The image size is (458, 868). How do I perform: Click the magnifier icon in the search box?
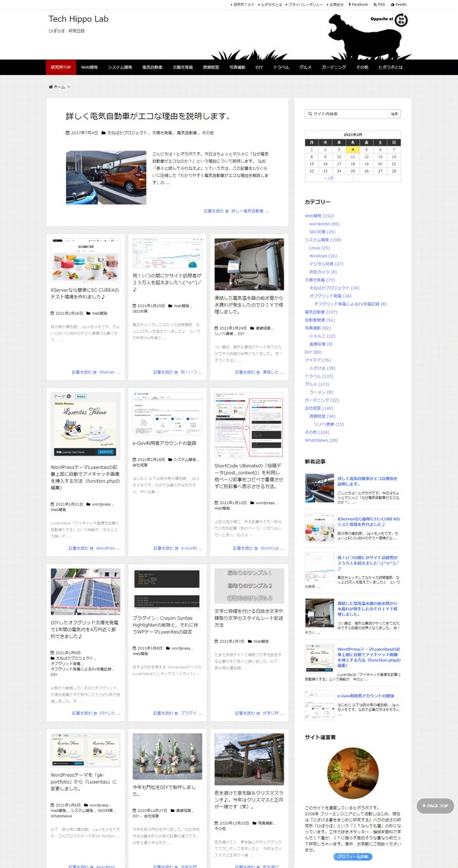tap(310, 113)
